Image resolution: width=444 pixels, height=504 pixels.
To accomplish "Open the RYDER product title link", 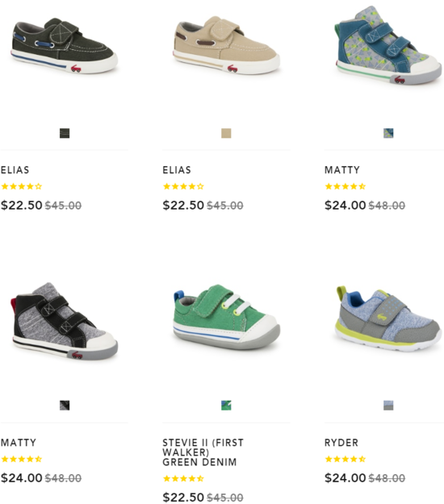I will pyautogui.click(x=341, y=443).
